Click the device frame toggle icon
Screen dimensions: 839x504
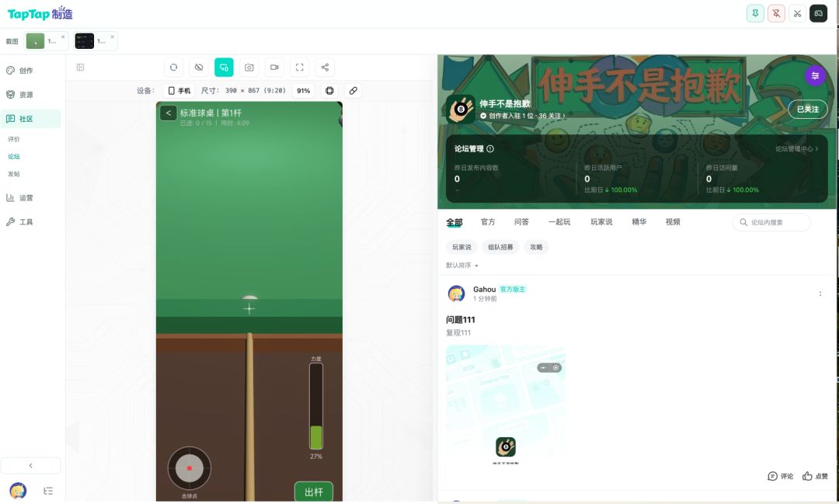[x=329, y=91]
